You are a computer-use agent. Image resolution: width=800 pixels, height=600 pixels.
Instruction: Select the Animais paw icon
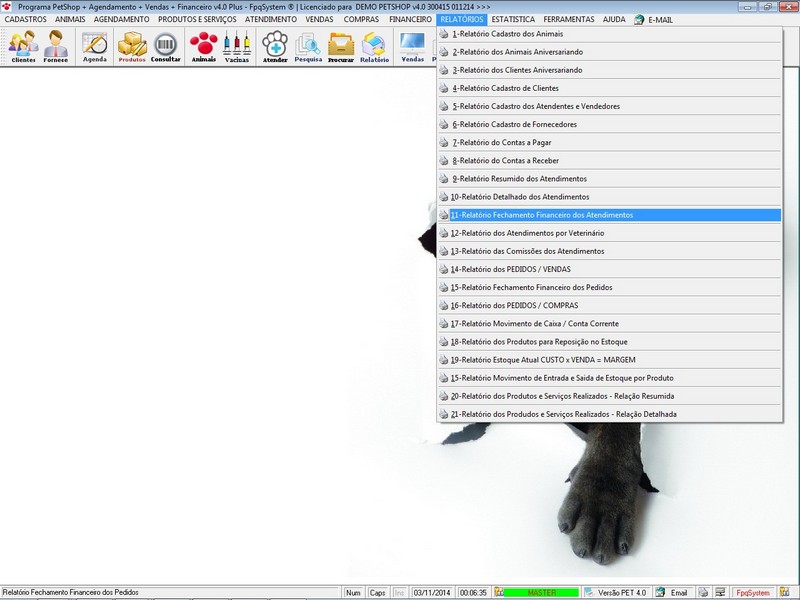pyautogui.click(x=202, y=44)
